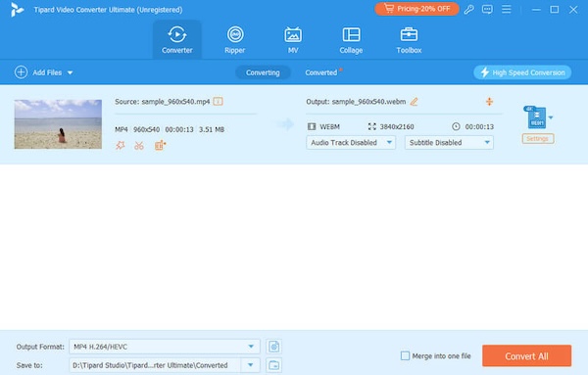
Task: Click the beach video thumbnail
Action: pos(58,124)
